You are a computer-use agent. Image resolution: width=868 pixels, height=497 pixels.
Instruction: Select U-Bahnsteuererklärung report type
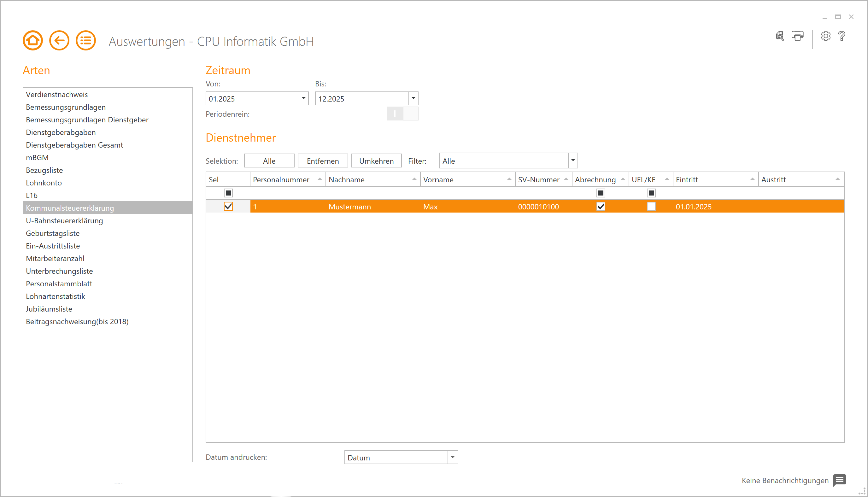[x=64, y=220]
